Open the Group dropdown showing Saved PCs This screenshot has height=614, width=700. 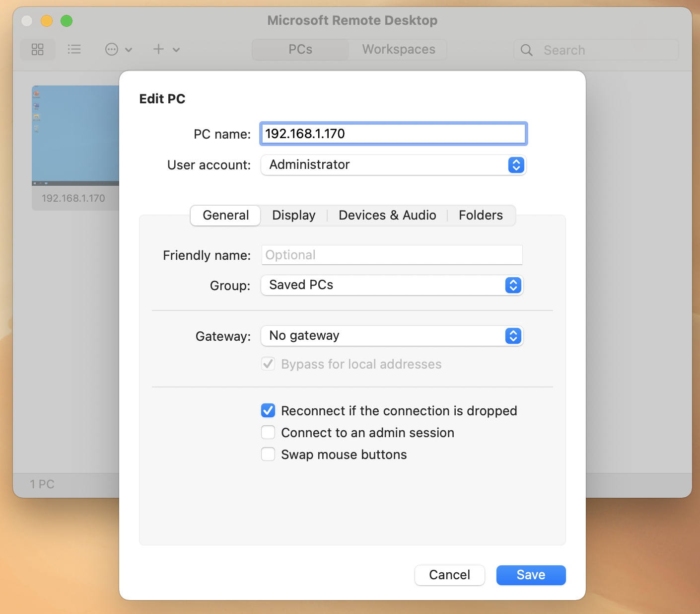tap(392, 285)
